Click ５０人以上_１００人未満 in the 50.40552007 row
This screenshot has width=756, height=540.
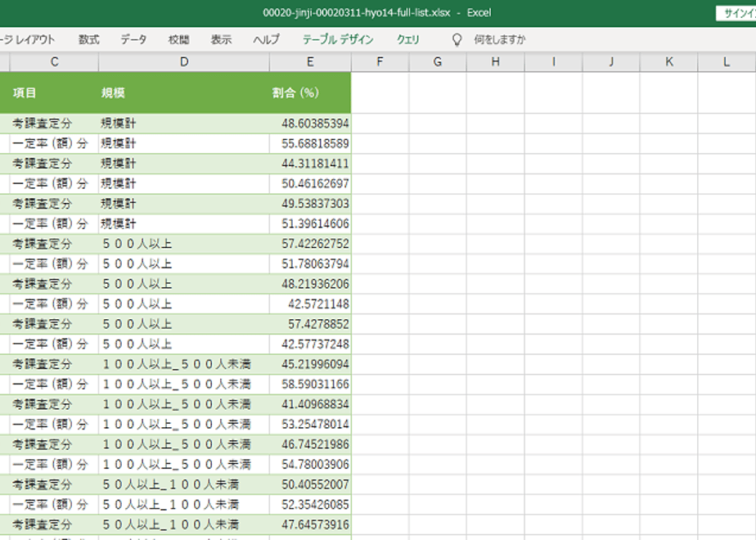click(170, 484)
